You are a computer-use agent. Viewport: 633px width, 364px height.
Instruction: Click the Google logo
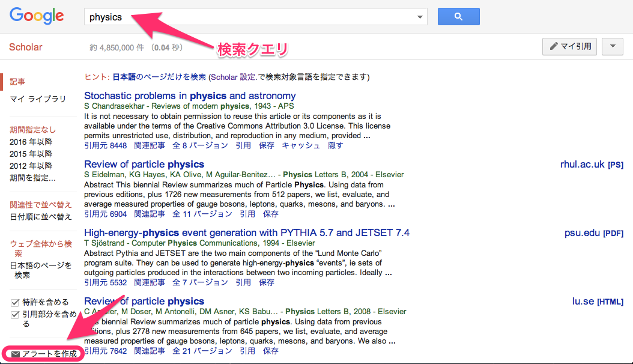click(37, 16)
